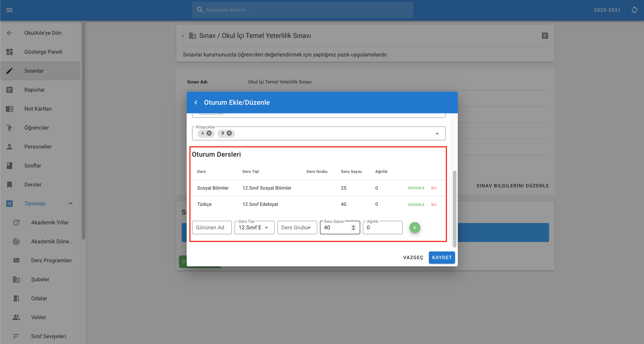The image size is (644, 344).
Task: Open the hamburger menu icon
Action: (9, 10)
